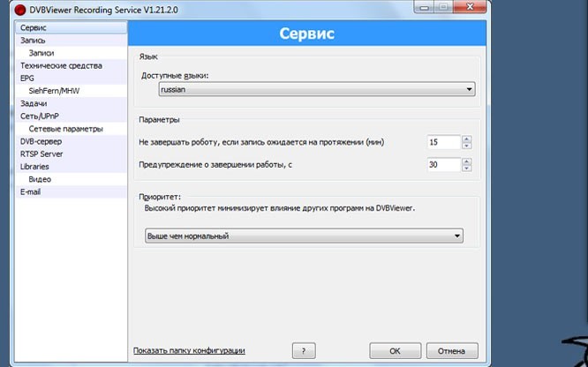Decrease the shutdown wait minutes value
The width and height of the screenshot is (588, 367).
click(x=467, y=146)
